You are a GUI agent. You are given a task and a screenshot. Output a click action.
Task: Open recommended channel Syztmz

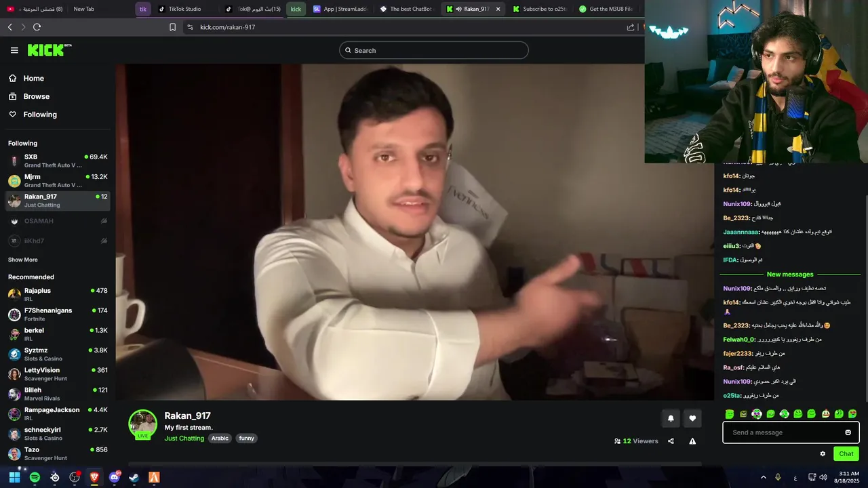click(58, 354)
